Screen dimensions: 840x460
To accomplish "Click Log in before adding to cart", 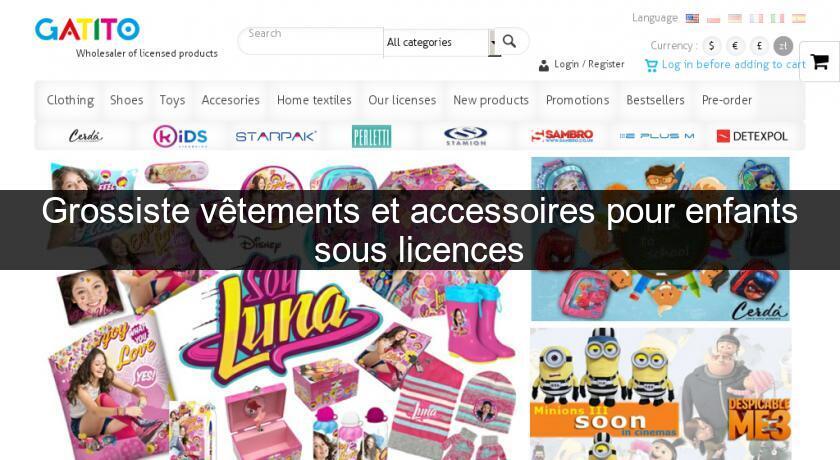I will click(733, 65).
